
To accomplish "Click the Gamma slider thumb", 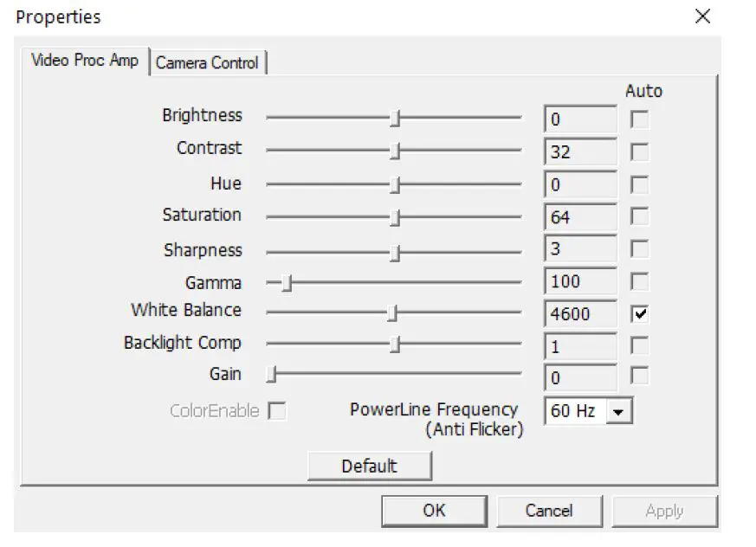I will 287,282.
